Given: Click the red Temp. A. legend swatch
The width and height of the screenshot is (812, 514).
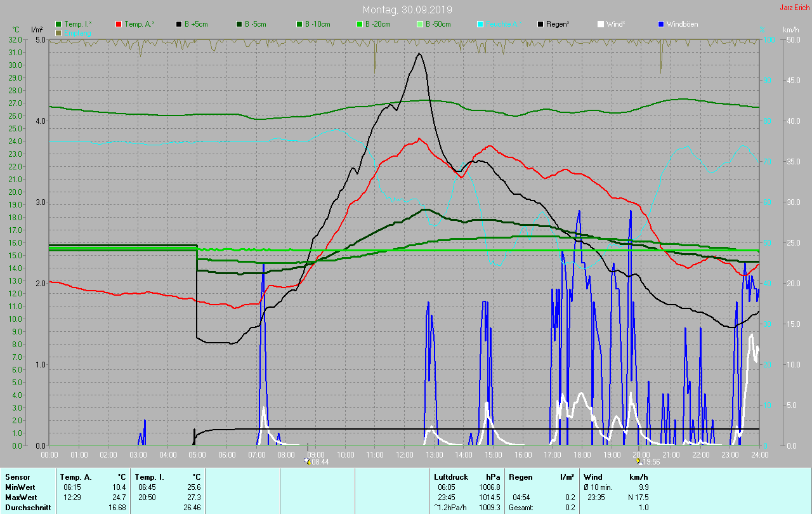Looking at the screenshot, I should click(119, 24).
